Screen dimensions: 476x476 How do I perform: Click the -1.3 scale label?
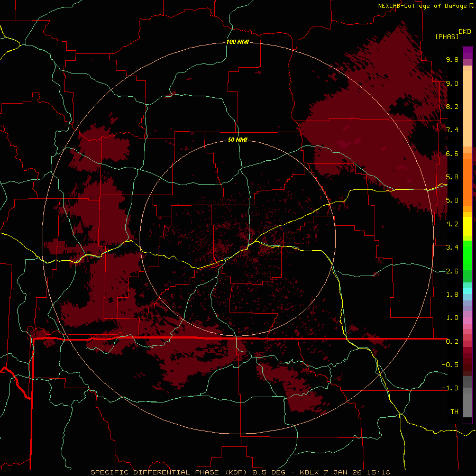coord(450,388)
